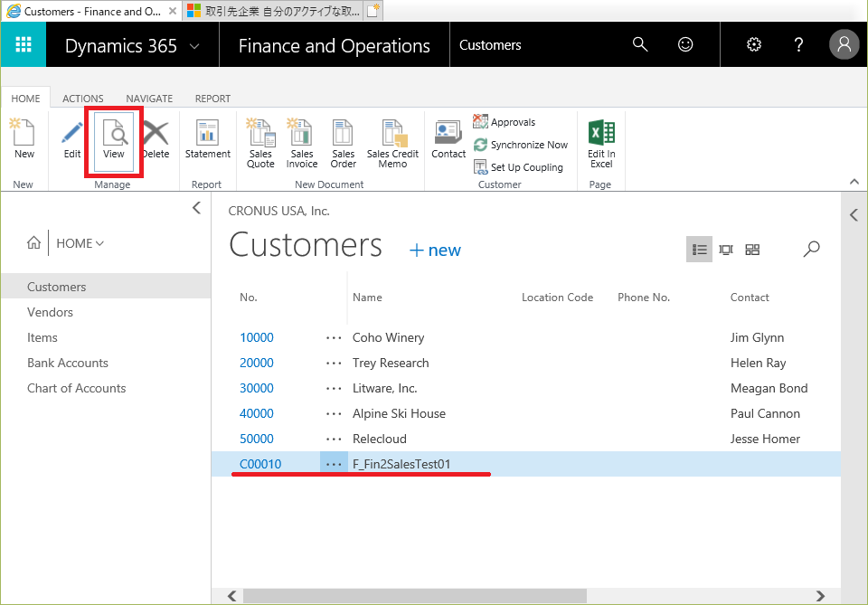
Task: Sort by the Contact column header
Action: [x=750, y=298]
